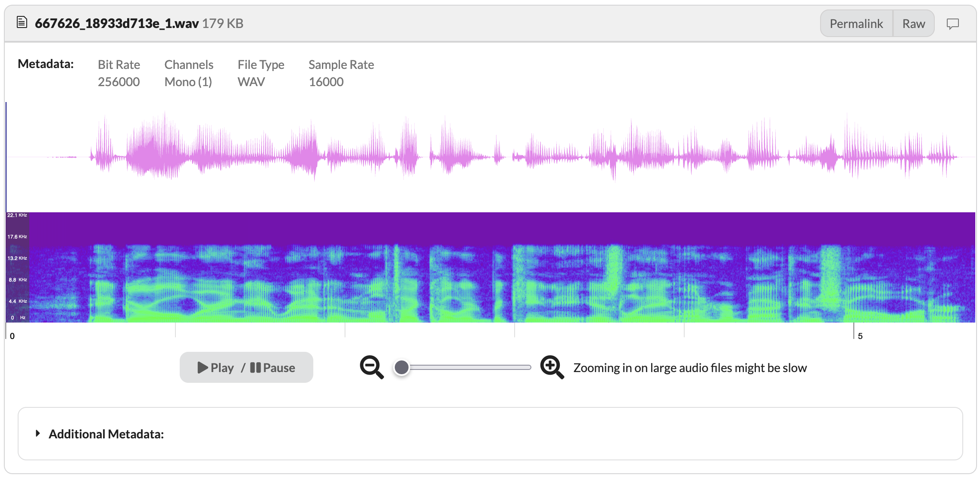Click the zoom out magnifier icon
The height and width of the screenshot is (478, 980).
point(371,367)
